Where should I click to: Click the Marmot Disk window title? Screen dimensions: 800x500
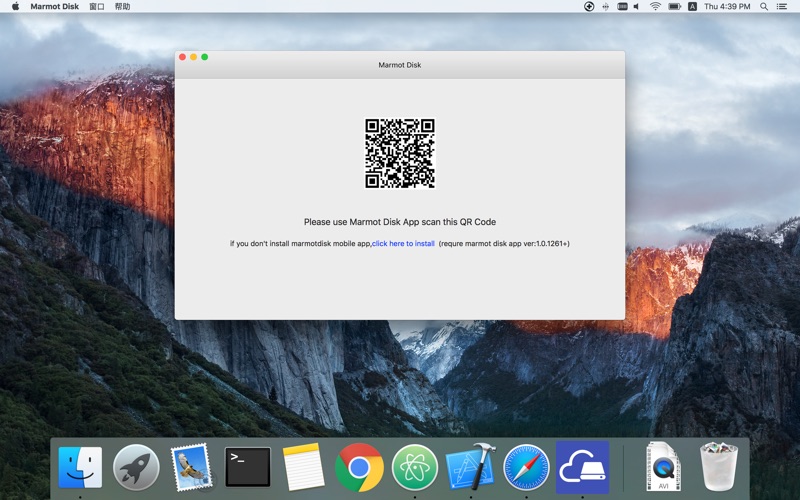point(399,65)
